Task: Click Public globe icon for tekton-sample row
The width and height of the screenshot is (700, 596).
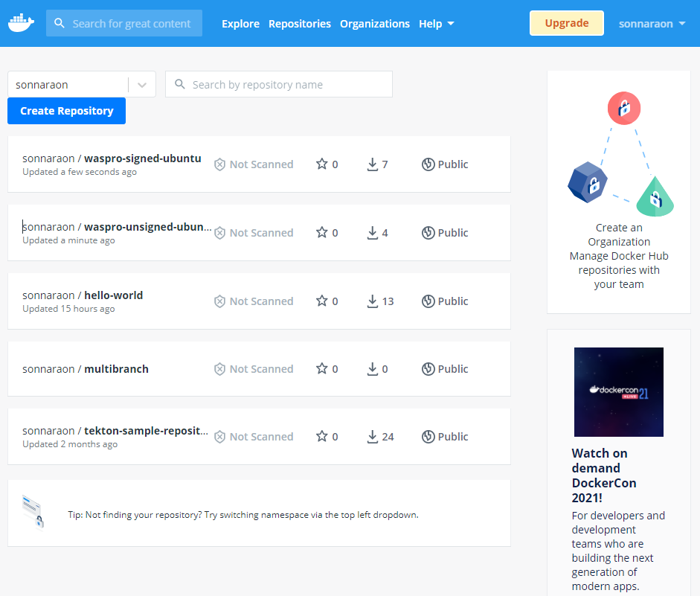Action: 428,437
